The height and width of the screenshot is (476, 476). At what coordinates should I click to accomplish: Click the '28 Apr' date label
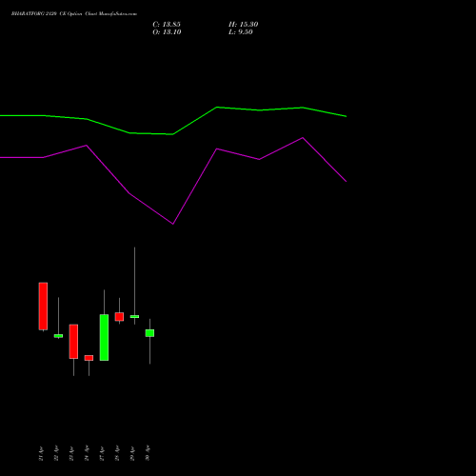tap(117, 453)
